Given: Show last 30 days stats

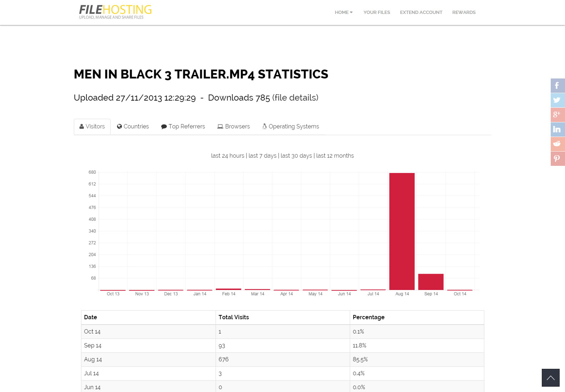Looking at the screenshot, I should (296, 156).
